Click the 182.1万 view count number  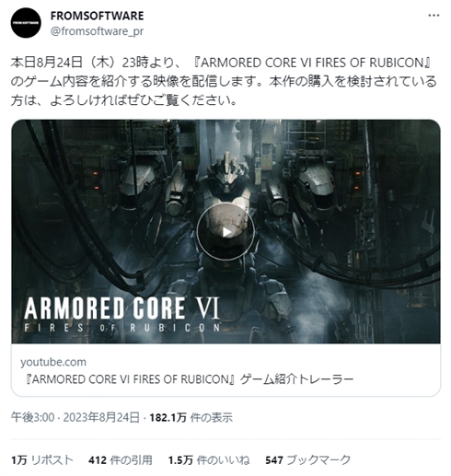(x=168, y=417)
